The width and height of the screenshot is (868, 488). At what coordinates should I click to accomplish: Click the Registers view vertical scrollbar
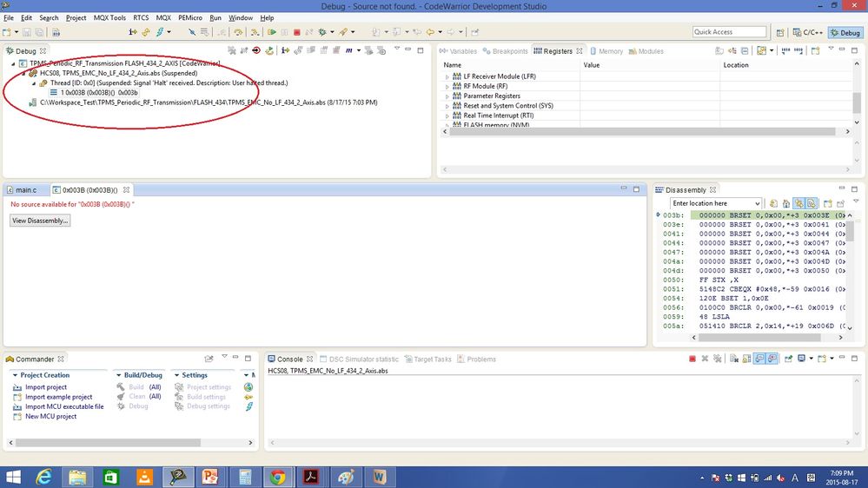[x=857, y=102]
